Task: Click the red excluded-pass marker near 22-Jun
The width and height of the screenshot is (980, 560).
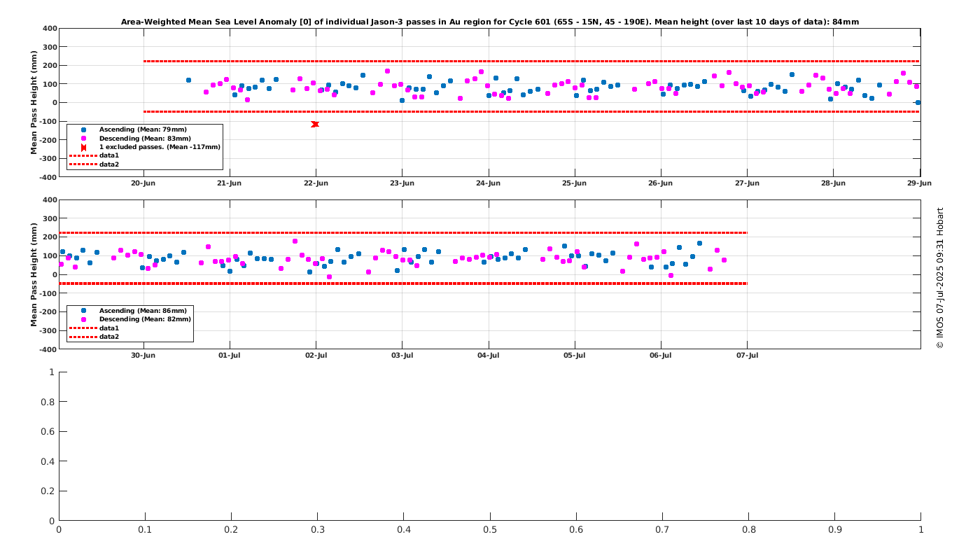Action: [315, 124]
